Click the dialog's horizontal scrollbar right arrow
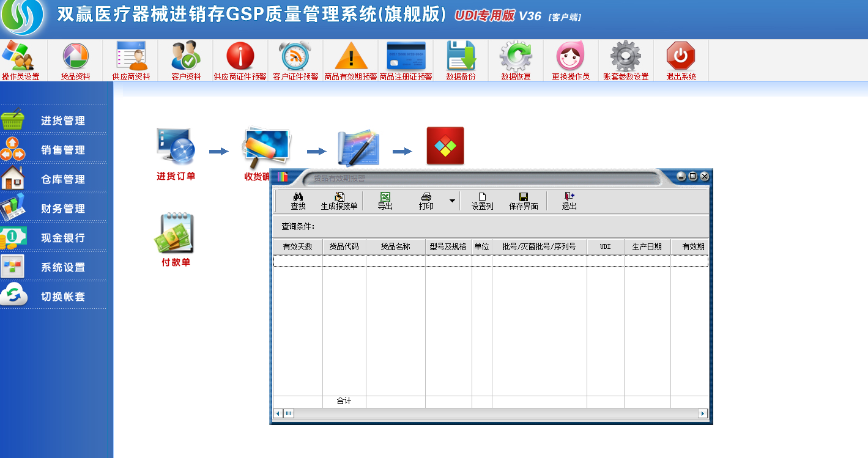 coord(702,413)
